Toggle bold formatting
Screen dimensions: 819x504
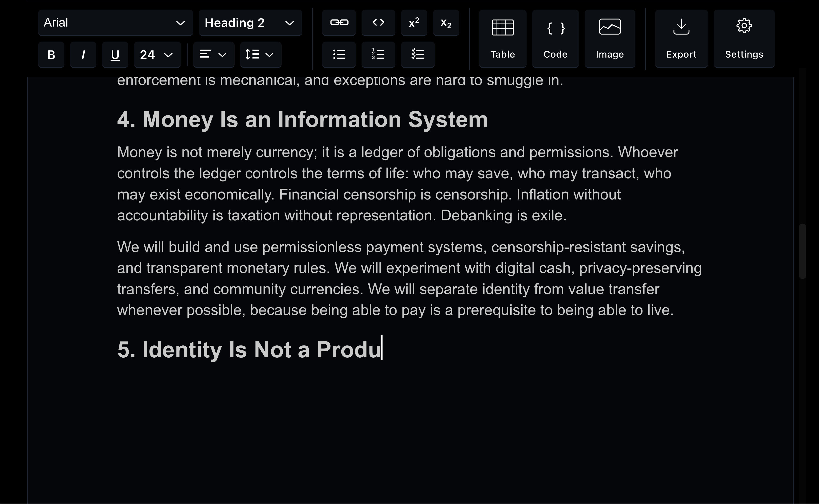[51, 55]
